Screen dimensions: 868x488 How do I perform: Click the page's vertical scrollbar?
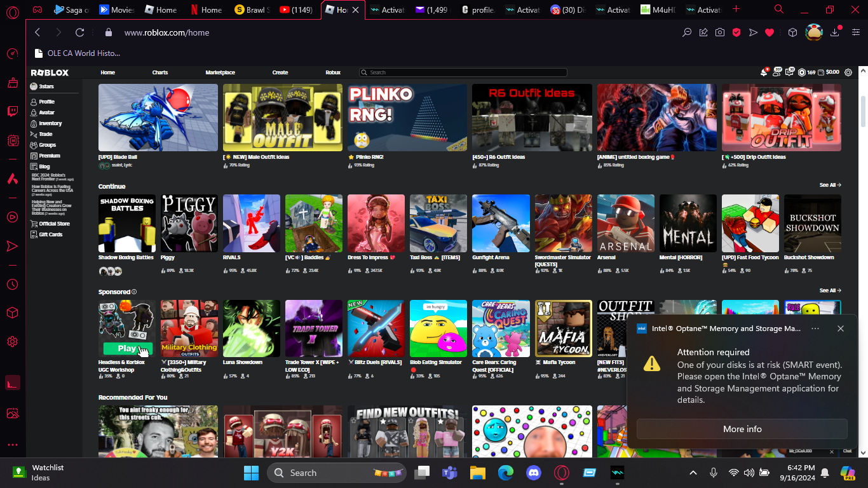[862, 111]
